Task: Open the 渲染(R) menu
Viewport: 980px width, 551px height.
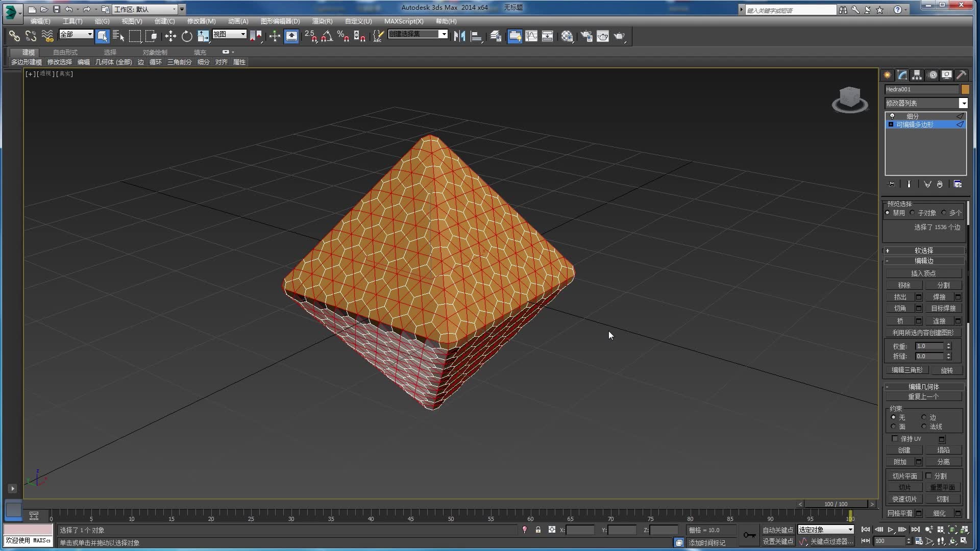Action: pyautogui.click(x=321, y=21)
